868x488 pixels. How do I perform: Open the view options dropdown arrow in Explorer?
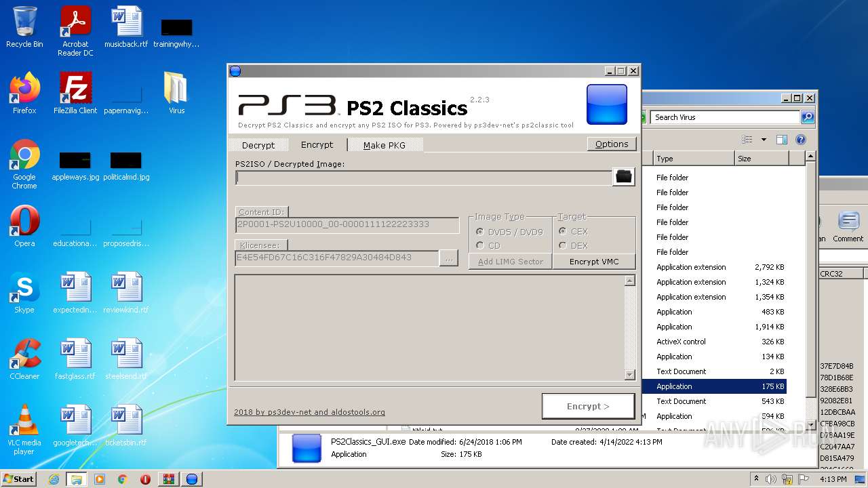point(764,140)
